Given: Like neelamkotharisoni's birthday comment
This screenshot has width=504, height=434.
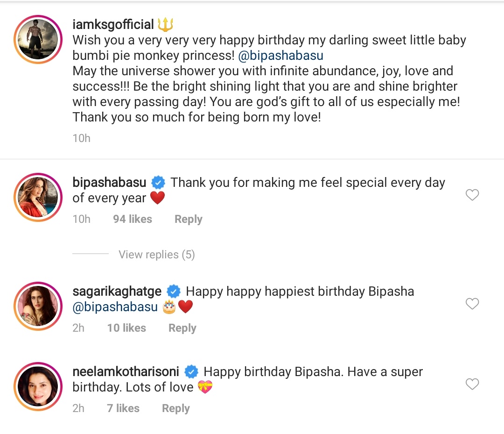Looking at the screenshot, I should 472,384.
